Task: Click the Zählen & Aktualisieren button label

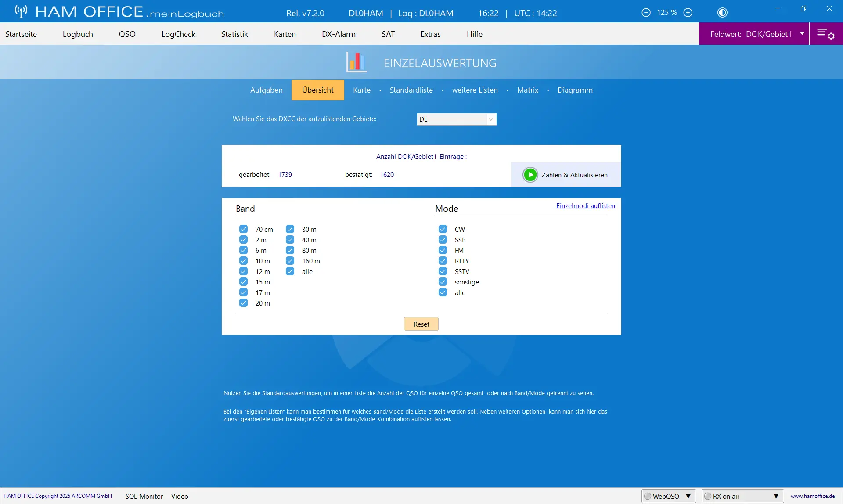Action: (x=575, y=175)
